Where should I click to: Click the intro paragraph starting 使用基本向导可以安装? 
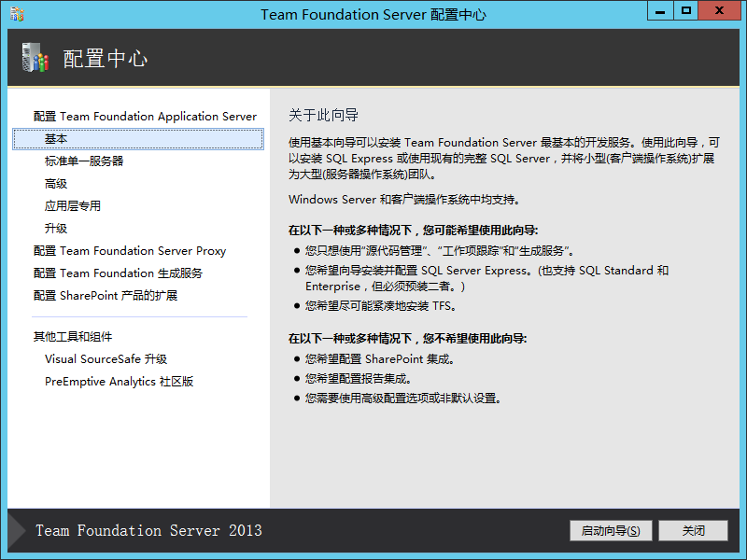pos(504,159)
